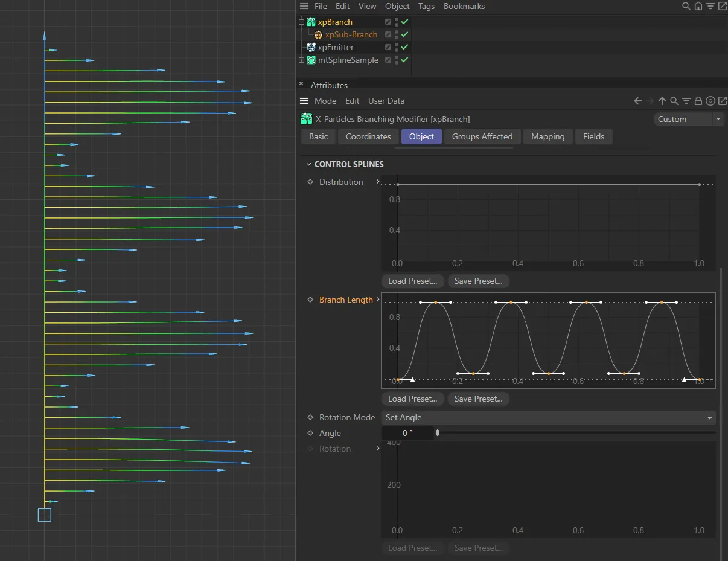Click the lock icon in Attributes toolbar
Viewport: 728px width, 561px height.
(697, 101)
